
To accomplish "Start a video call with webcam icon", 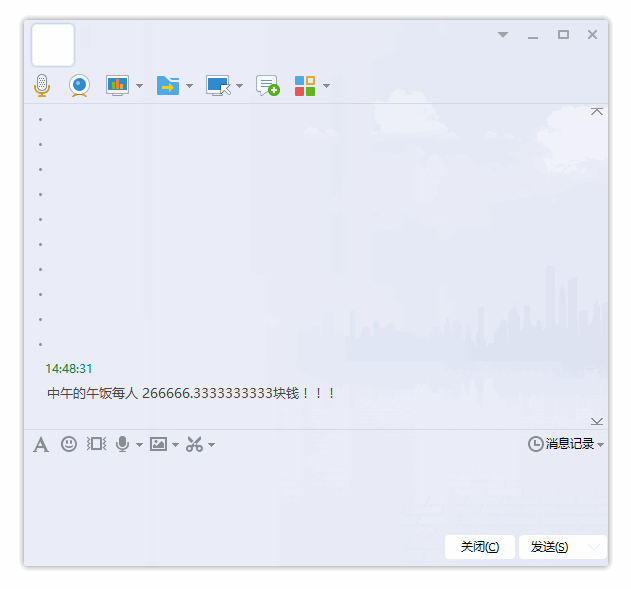I will point(79,85).
